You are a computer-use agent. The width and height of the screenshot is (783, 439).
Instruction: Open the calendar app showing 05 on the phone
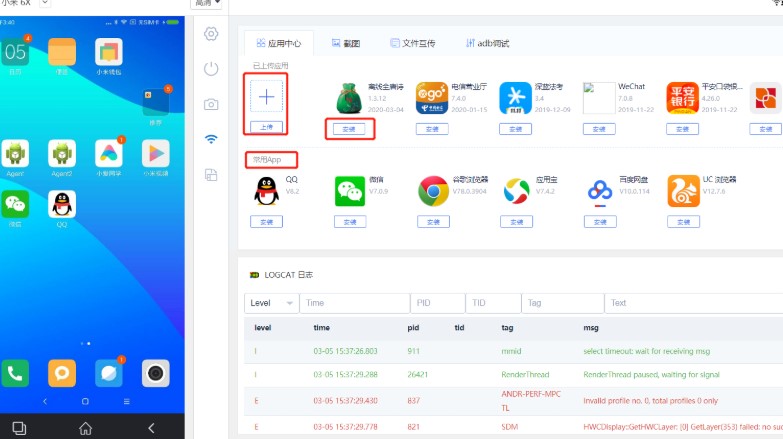coord(15,52)
